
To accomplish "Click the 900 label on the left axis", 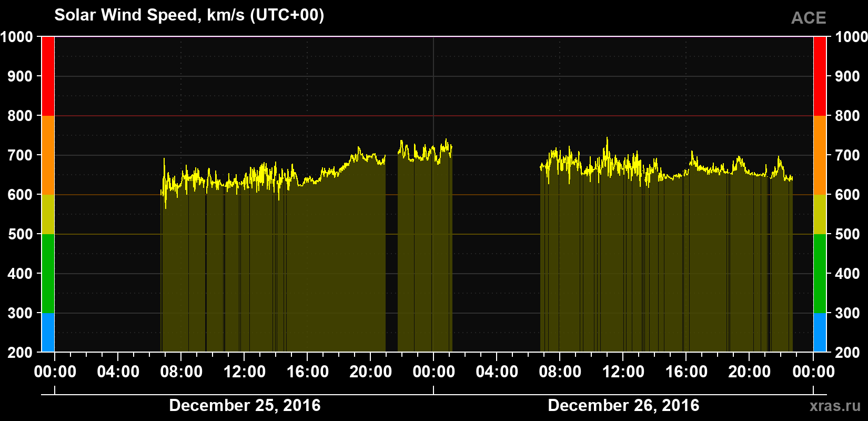I will (x=21, y=76).
